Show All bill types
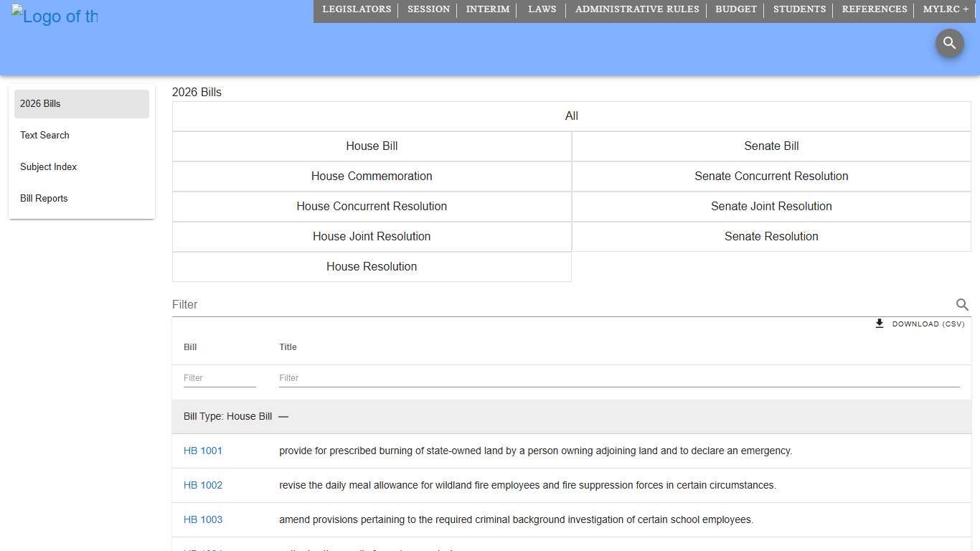Screen dimensions: 980x551 [571, 116]
